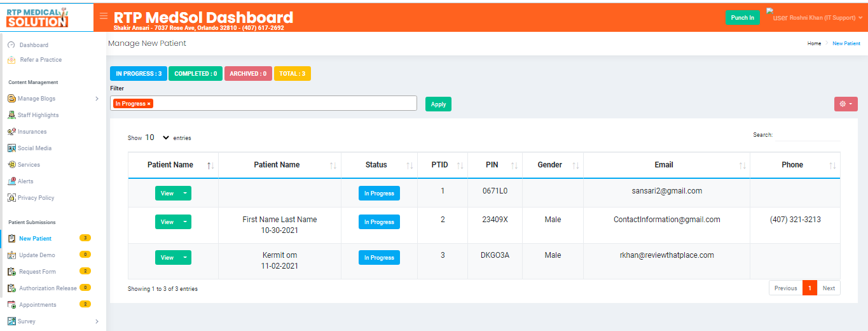Click the Punch In button
The width and height of the screenshot is (868, 331).
(x=743, y=18)
